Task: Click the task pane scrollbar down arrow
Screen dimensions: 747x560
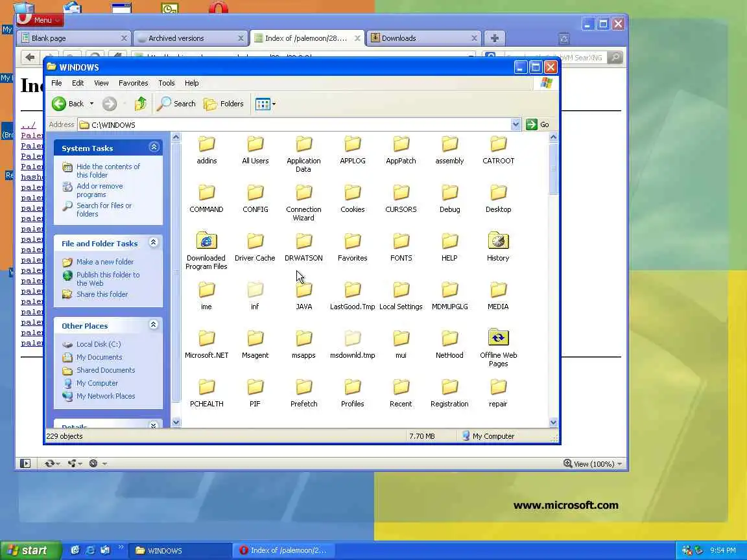Action: coord(176,422)
